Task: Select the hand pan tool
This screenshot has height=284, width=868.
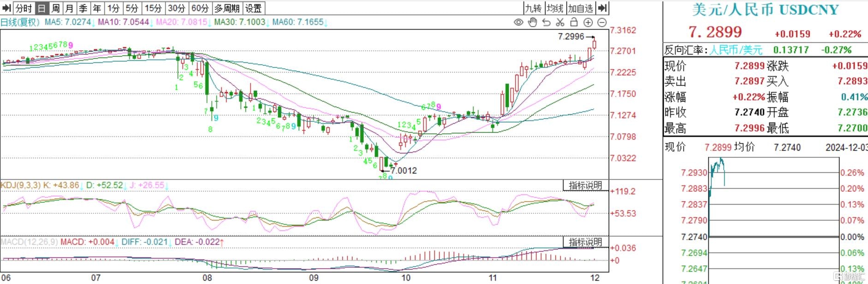Action: tap(532, 22)
